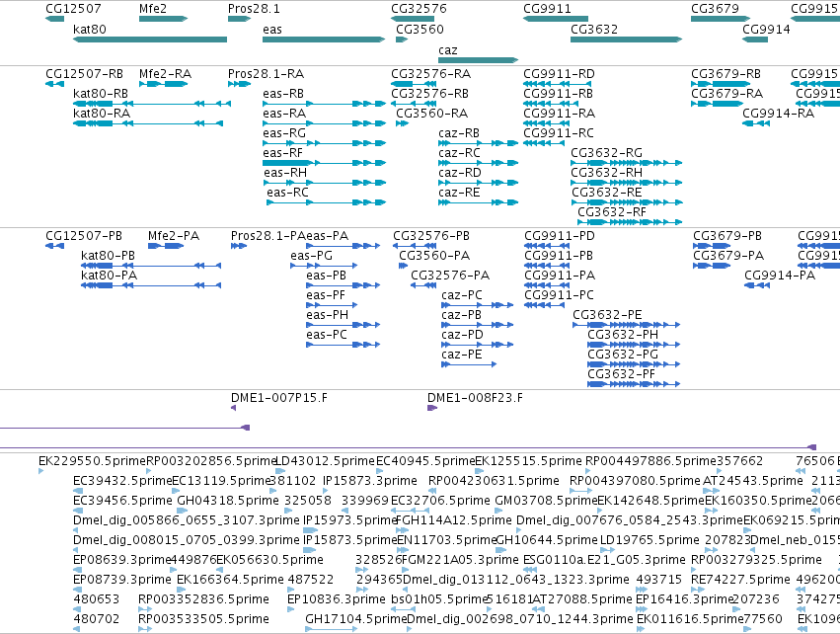
Task: Select the Mfe2 gene label
Action: coord(153,9)
